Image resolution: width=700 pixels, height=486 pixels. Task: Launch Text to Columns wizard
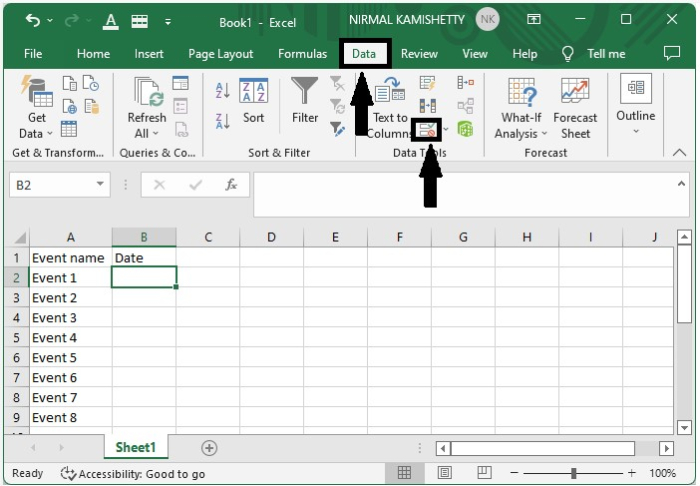(x=389, y=108)
